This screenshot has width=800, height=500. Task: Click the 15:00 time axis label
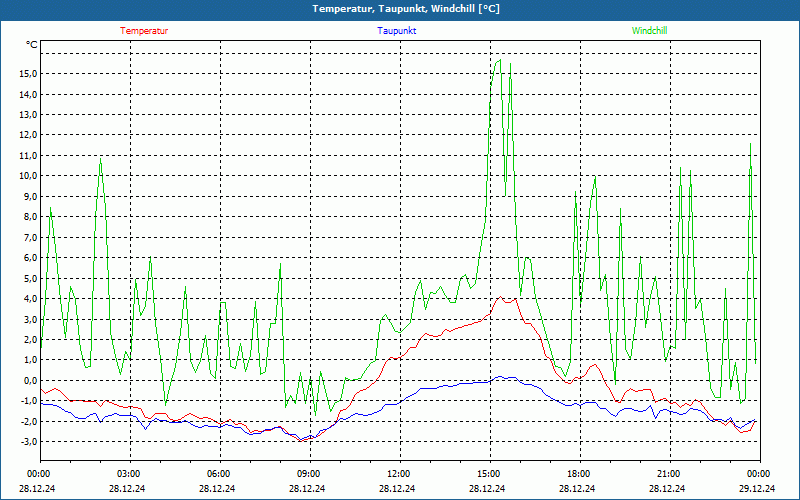click(x=489, y=474)
